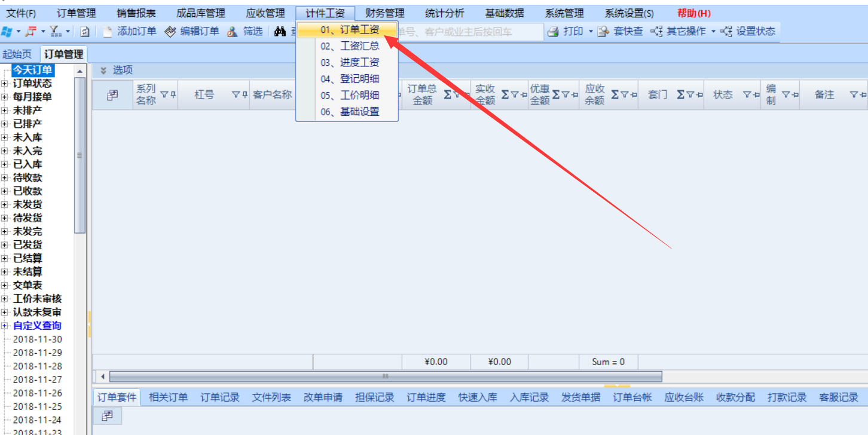Click the 设置状态 set status icon
The width and height of the screenshot is (868, 435).
(726, 32)
